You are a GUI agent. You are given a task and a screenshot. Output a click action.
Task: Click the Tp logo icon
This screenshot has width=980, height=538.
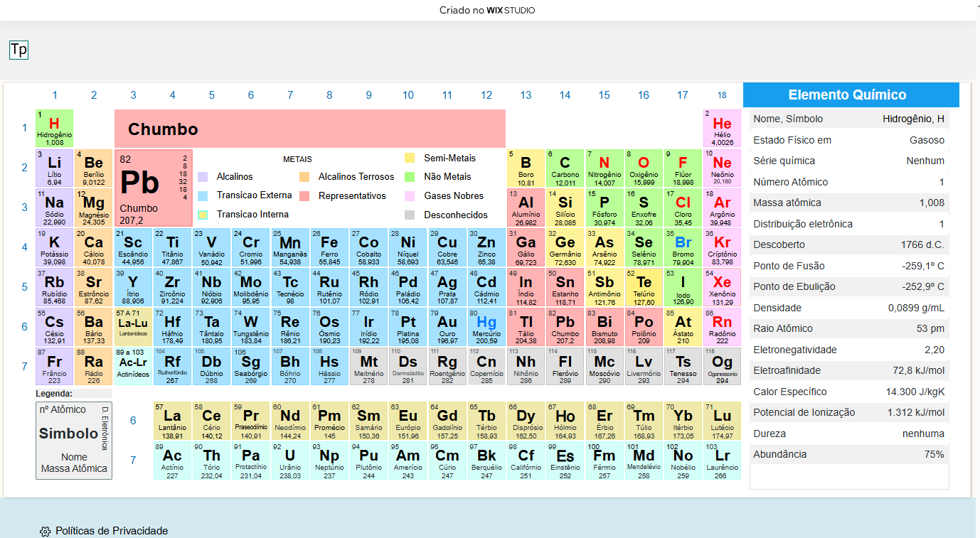18,50
